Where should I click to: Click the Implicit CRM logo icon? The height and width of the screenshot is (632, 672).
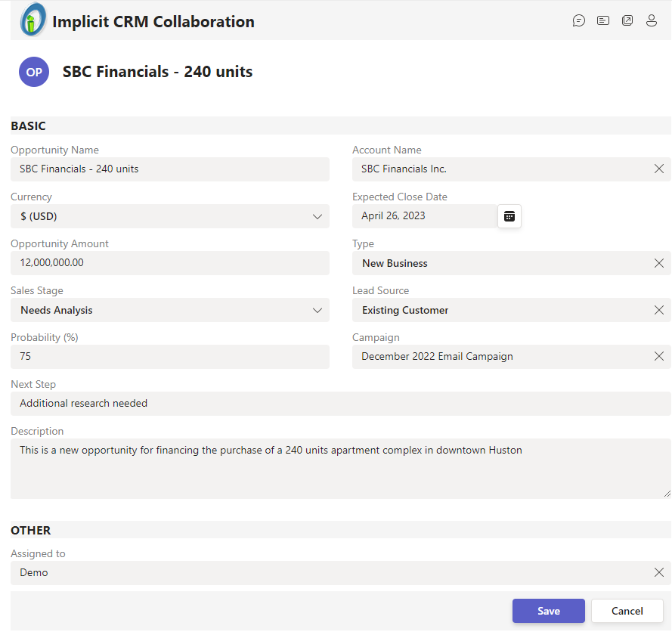(33, 20)
